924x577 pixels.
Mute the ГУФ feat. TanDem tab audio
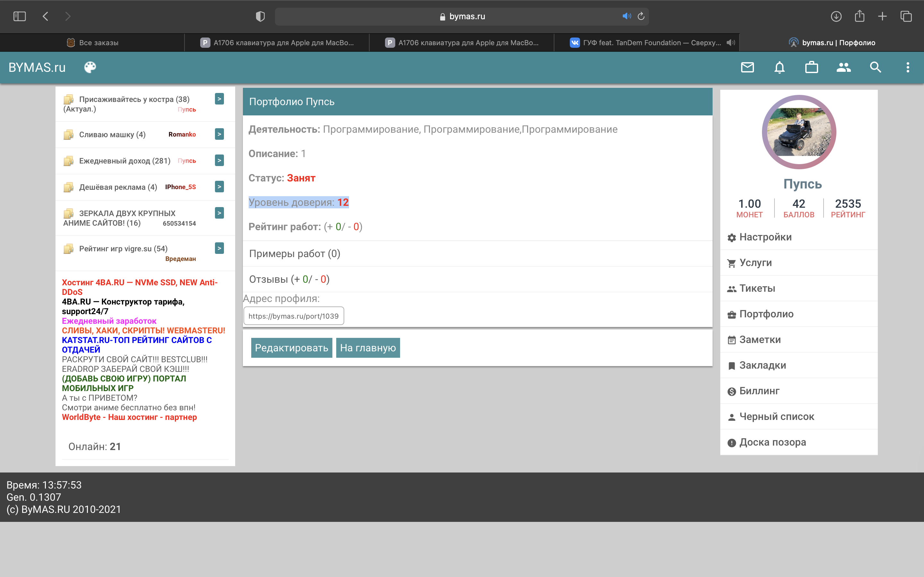pyautogui.click(x=731, y=43)
